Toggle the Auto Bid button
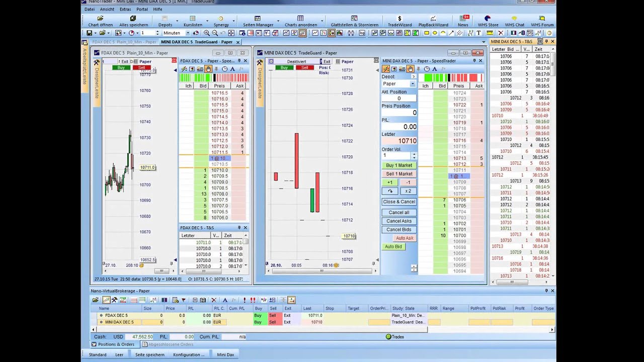644x362 pixels. pos(393,246)
